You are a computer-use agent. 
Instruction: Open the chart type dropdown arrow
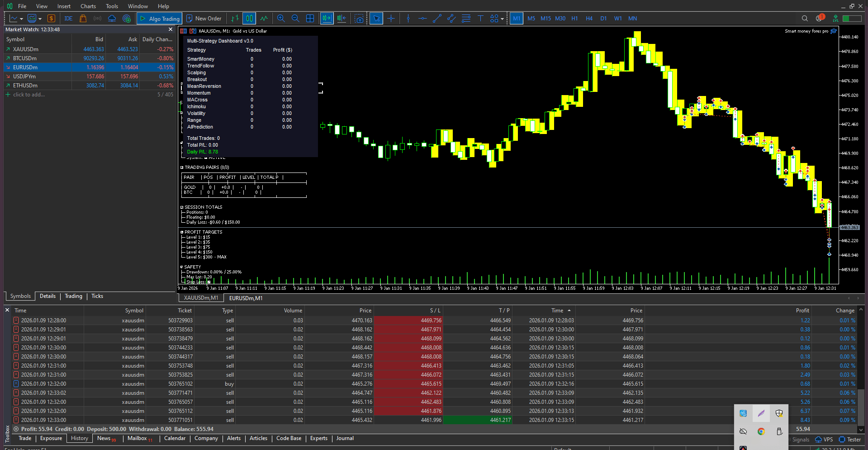(21, 19)
